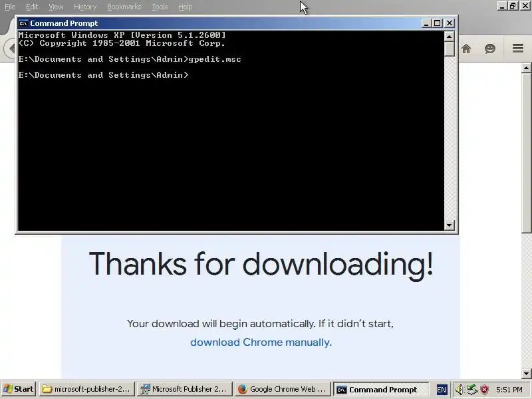Viewport: 532px width, 399px height.
Task: Click the Firefox page scrollbar thumb
Action: pos(526,153)
